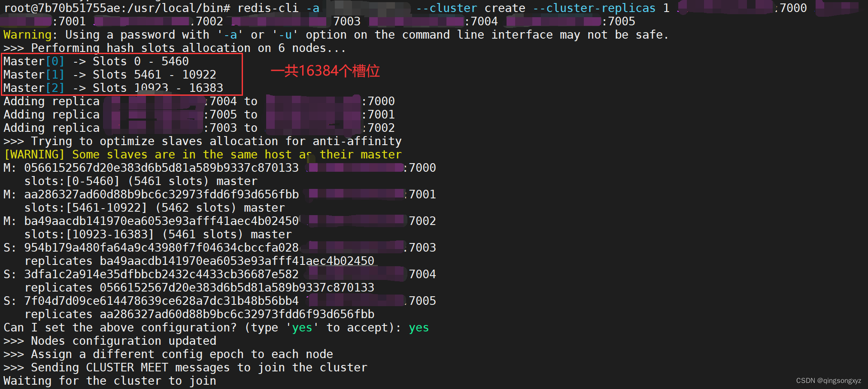Click the slave node ID 7f04d7d09ce614478639ce628a7dc31b48b56bb4
The image size is (868, 389).
pos(161,301)
